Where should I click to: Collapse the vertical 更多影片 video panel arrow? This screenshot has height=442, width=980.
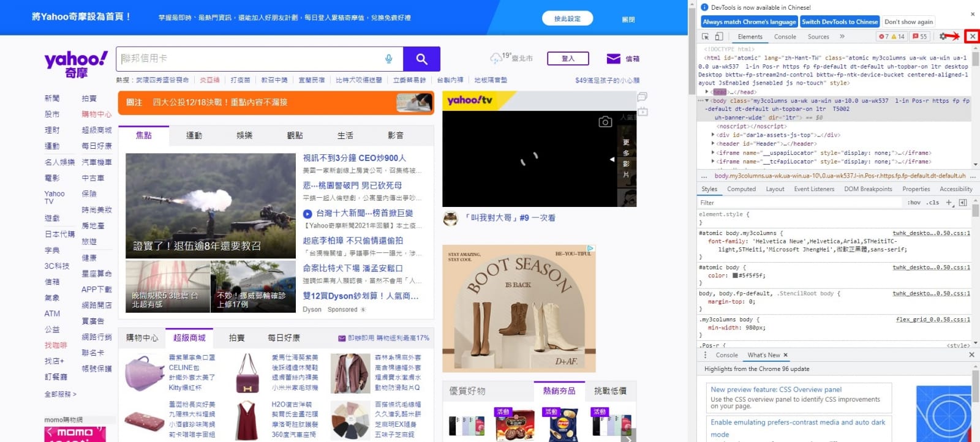click(611, 159)
